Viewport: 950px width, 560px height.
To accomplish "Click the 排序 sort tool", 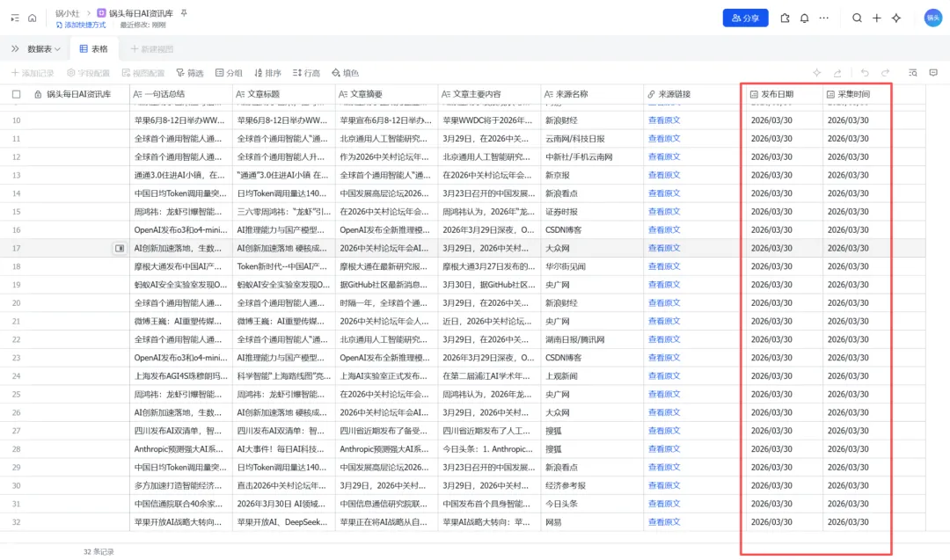I will tap(267, 73).
